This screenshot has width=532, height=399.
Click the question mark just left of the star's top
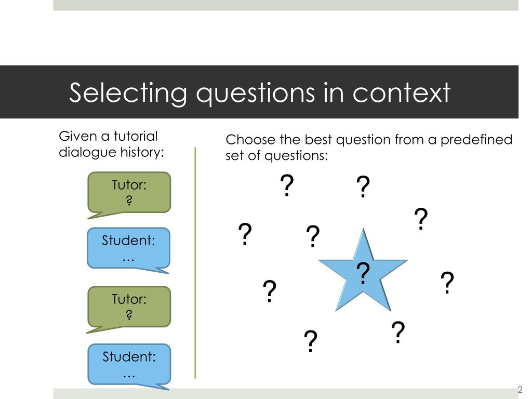313,236
